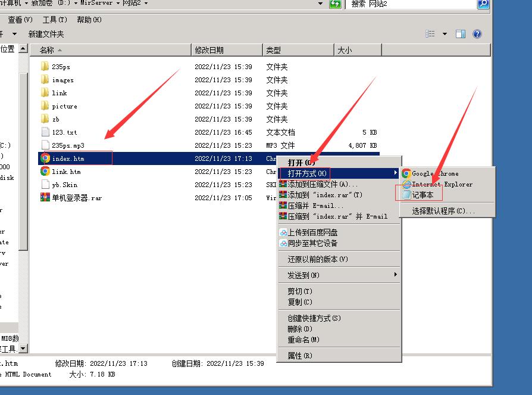Click the 2022/11/23 17:05 date of 单机登录器.rar
This screenshot has height=395, width=532.
[223, 198]
